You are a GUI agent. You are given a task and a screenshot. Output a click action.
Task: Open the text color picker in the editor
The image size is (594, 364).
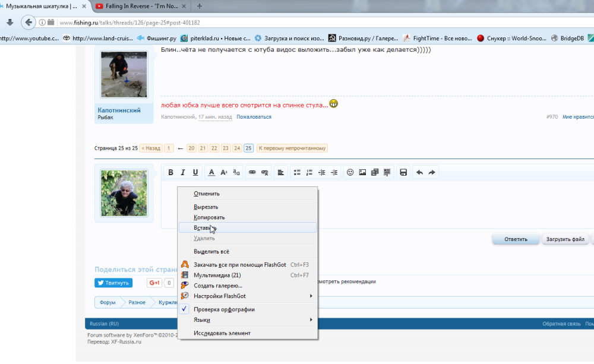[211, 173]
